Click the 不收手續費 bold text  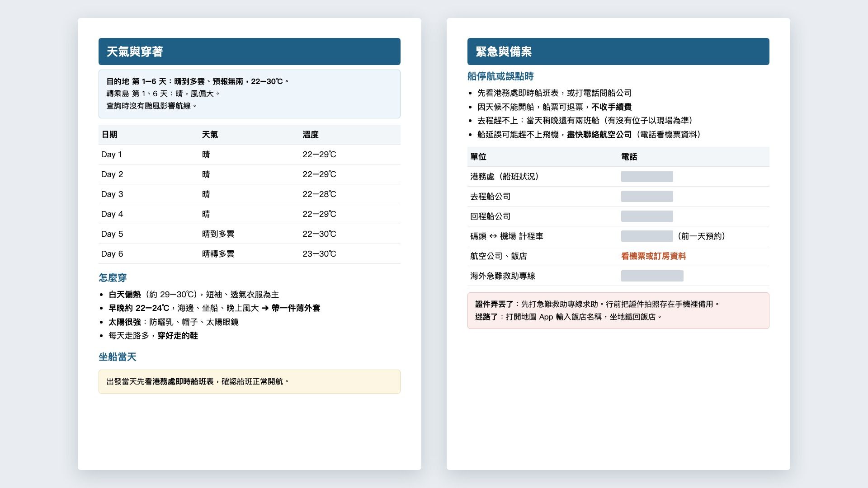coord(611,107)
